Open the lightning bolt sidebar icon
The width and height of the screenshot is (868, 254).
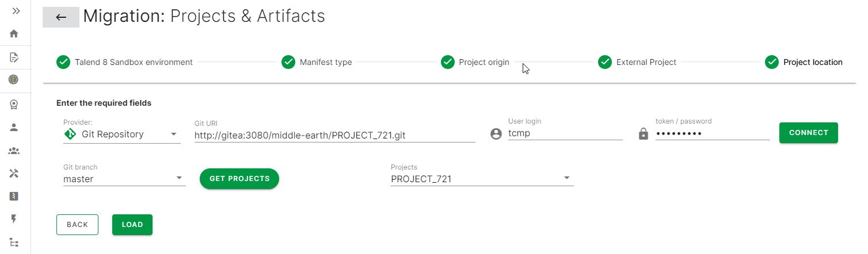click(14, 219)
